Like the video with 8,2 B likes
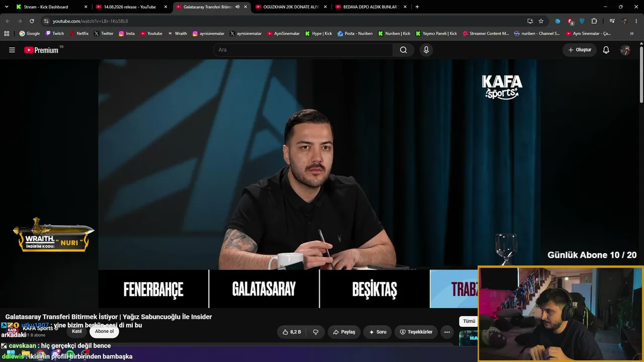The height and width of the screenshot is (362, 644). coord(292,332)
